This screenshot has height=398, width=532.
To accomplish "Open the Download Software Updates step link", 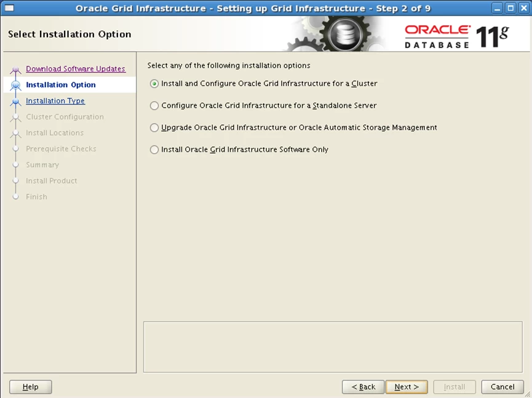I will 76,69.
